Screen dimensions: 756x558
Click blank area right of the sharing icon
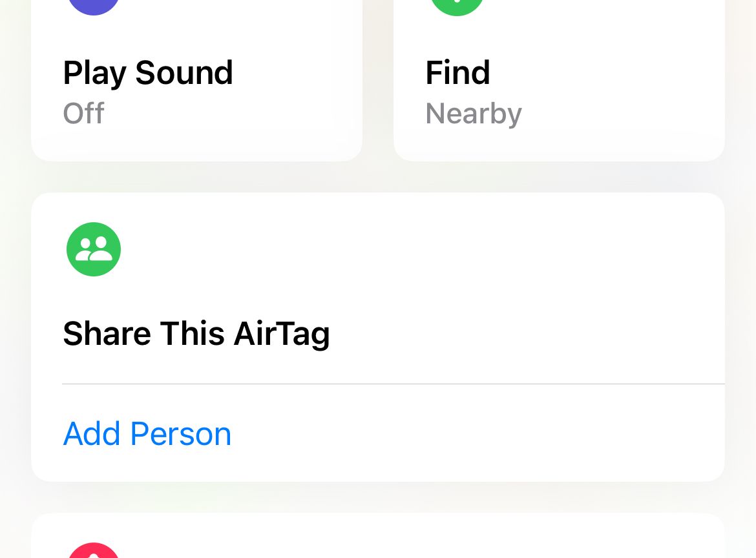click(x=420, y=249)
